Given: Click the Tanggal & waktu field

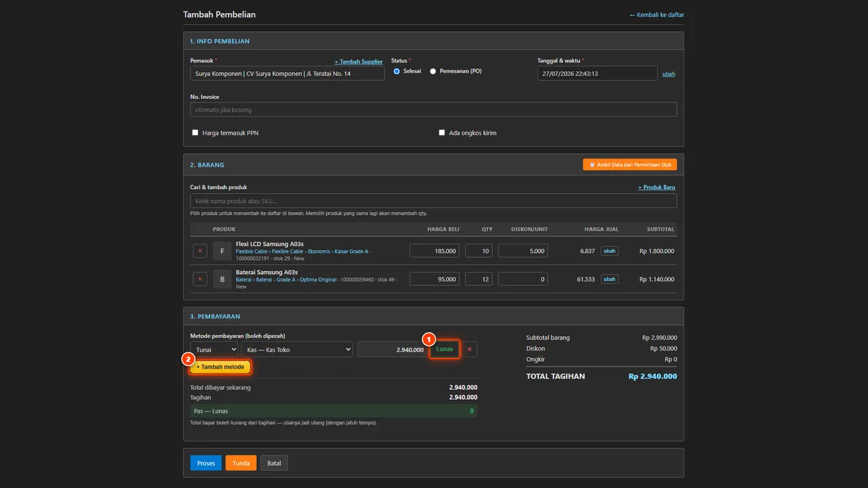Looking at the screenshot, I should point(597,73).
